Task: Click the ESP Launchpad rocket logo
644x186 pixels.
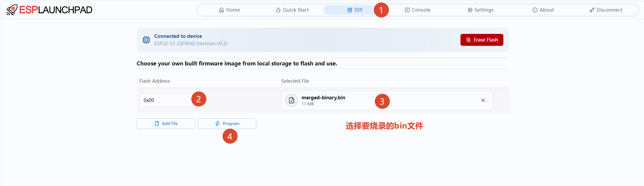Action: click(12, 10)
